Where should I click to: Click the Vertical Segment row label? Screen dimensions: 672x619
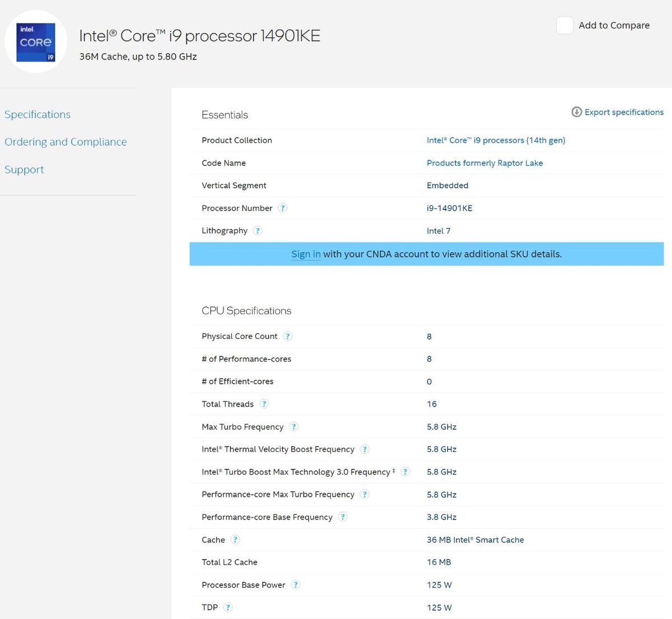coord(234,185)
